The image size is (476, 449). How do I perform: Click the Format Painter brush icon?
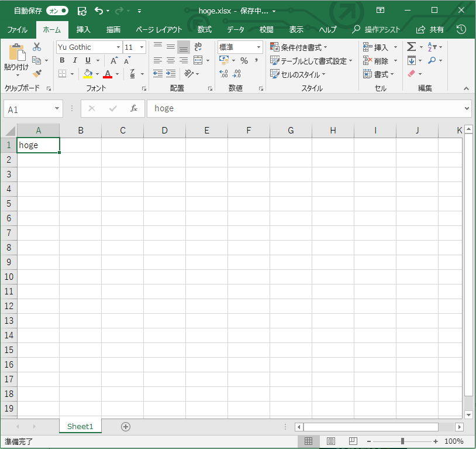click(37, 73)
